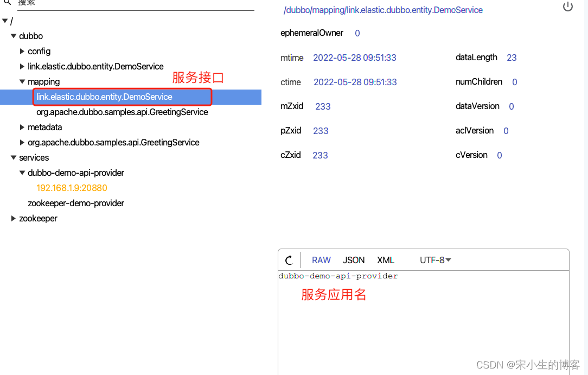The image size is (588, 375).
Task: Select GreetingService under mapping
Action: coord(122,112)
